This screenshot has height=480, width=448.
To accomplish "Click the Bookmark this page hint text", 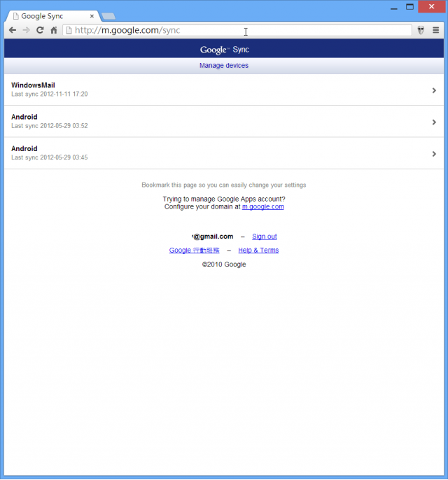I will coord(224,185).
